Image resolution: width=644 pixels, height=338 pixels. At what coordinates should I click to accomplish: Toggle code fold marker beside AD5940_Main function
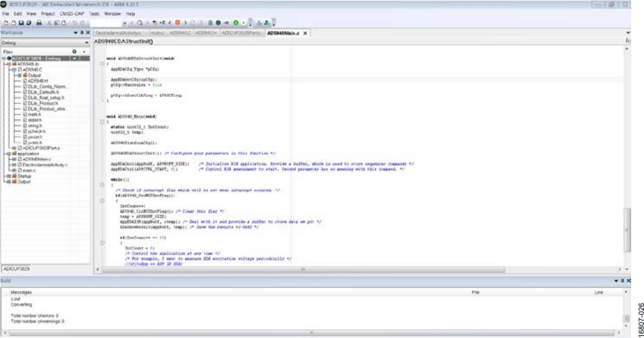pyautogui.click(x=102, y=122)
